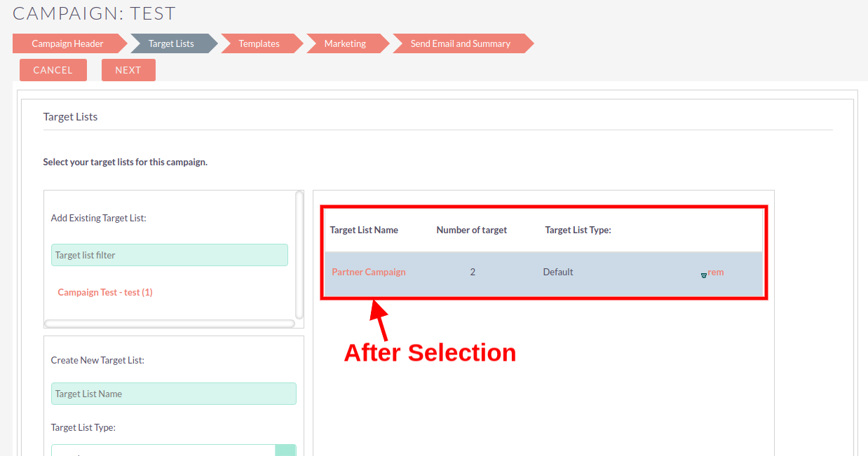Viewport: 868px width, 456px height.
Task: Click the number 2 target count cell
Action: 473,272
